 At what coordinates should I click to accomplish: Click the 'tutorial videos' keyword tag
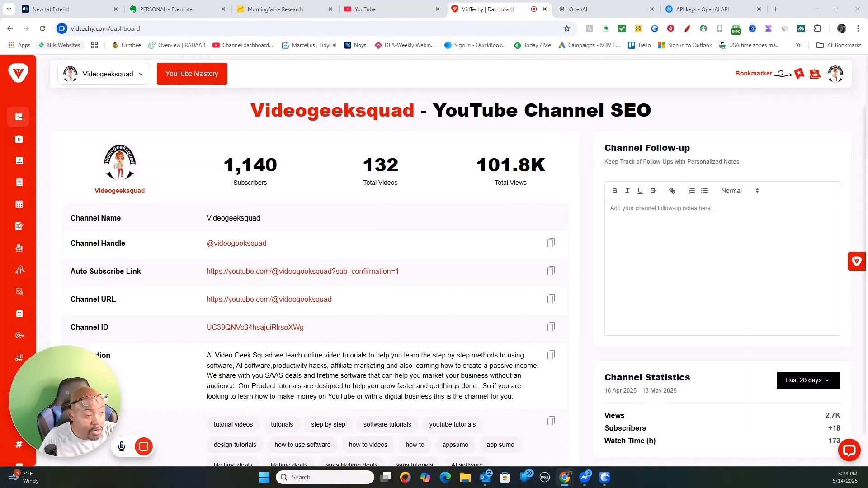click(233, 424)
